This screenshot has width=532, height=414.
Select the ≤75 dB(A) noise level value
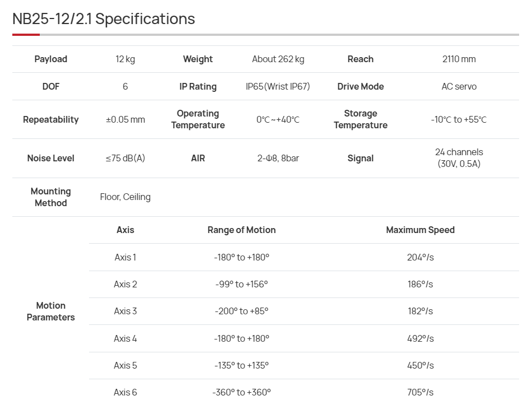pyautogui.click(x=125, y=158)
